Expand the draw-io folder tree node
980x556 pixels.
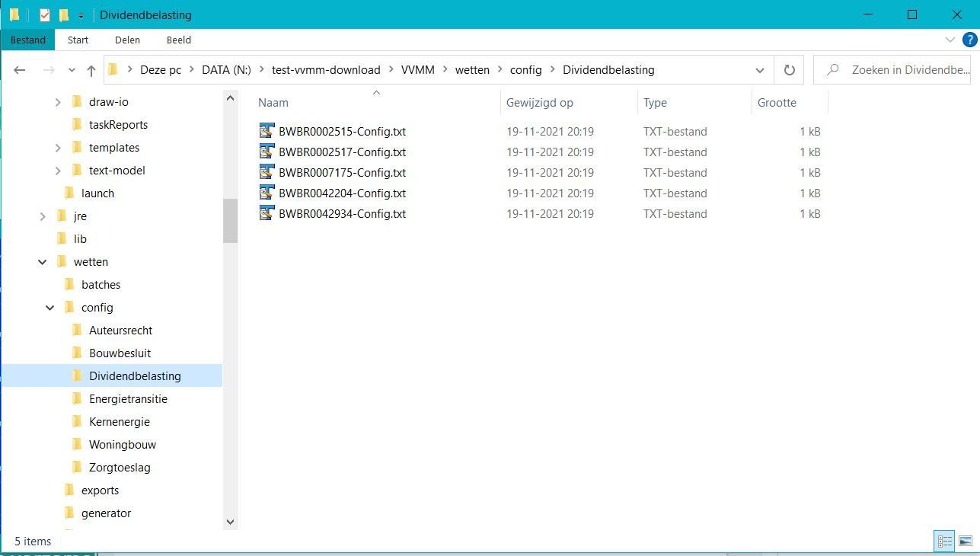pyautogui.click(x=58, y=102)
